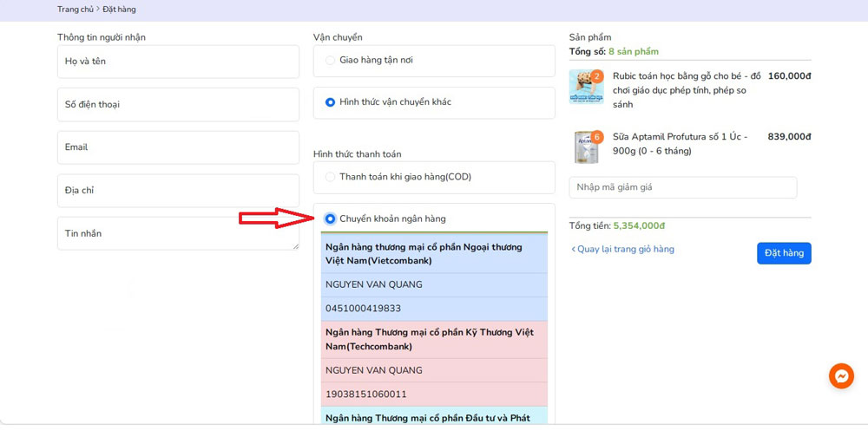
Task: Click the Sữa Aptamil Profutura product name
Action: tap(681, 144)
